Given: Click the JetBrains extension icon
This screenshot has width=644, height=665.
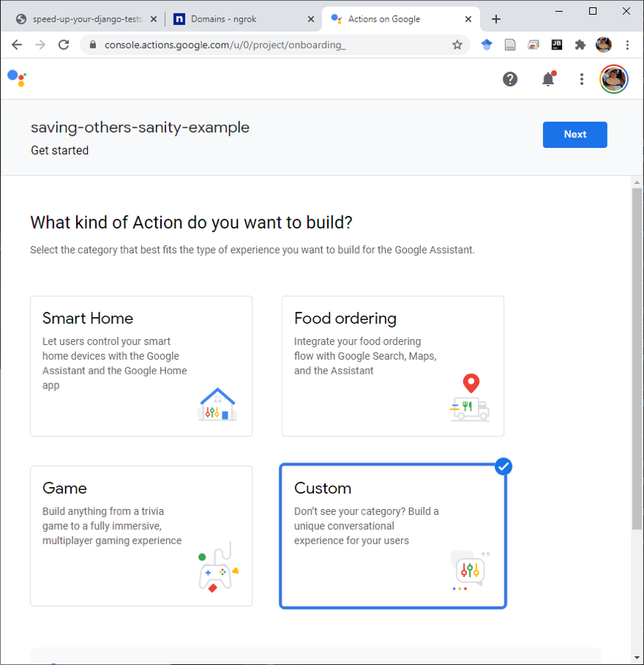Looking at the screenshot, I should pos(557,44).
